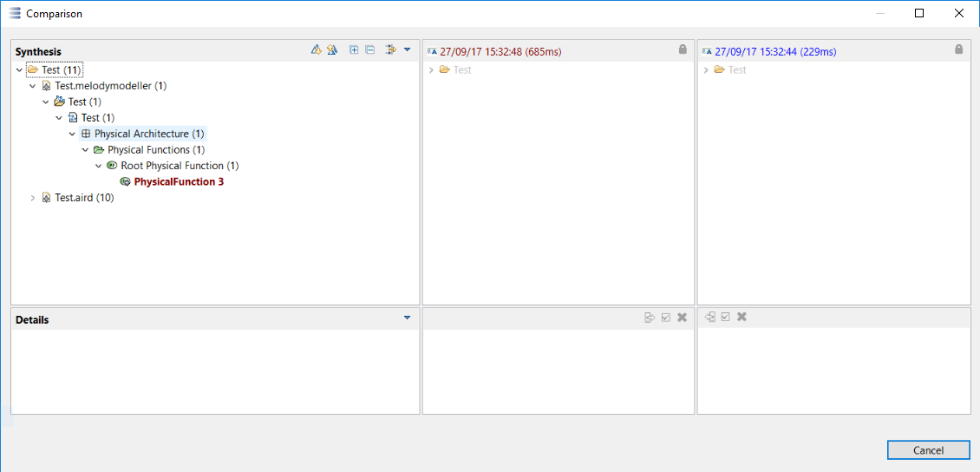
Task: Toggle checkmark icon in middle details pane
Action: (x=665, y=318)
